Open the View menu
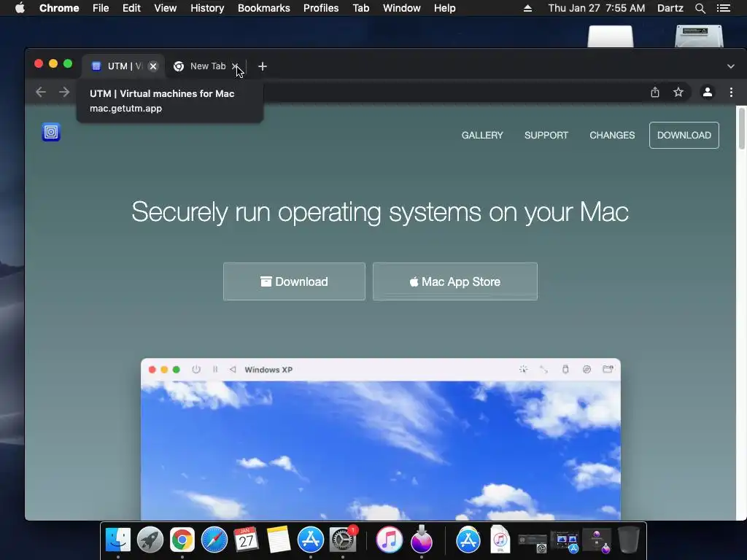This screenshot has height=560, width=747. (x=166, y=8)
